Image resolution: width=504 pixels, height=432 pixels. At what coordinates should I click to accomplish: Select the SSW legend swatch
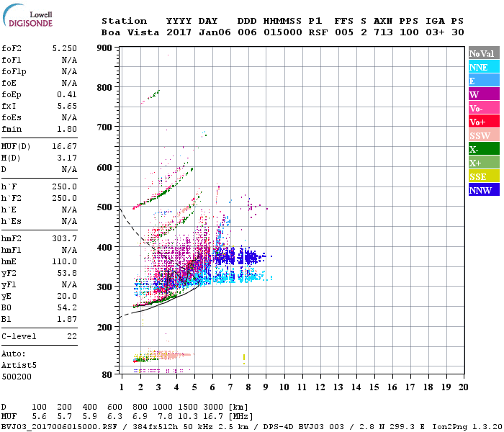[x=482, y=135]
